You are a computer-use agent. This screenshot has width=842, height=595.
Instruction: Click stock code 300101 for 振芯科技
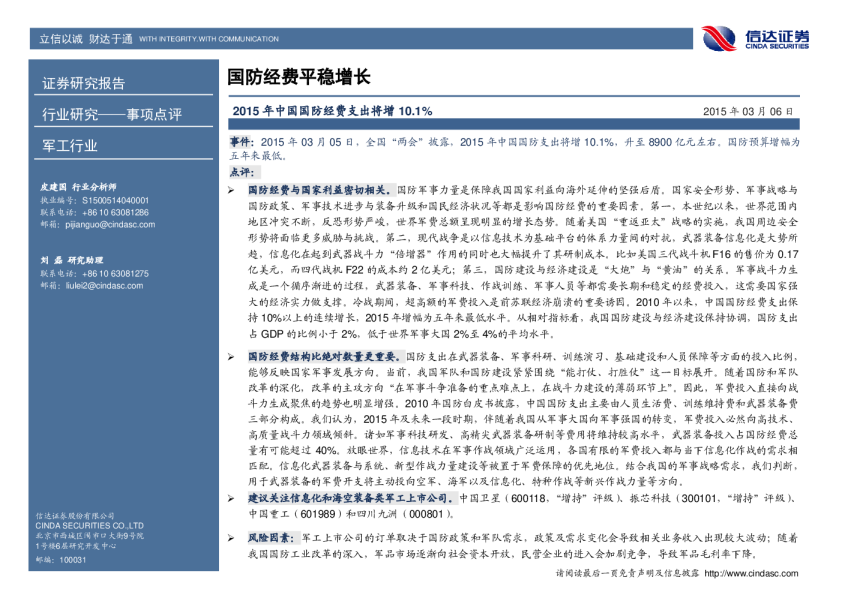click(x=699, y=498)
